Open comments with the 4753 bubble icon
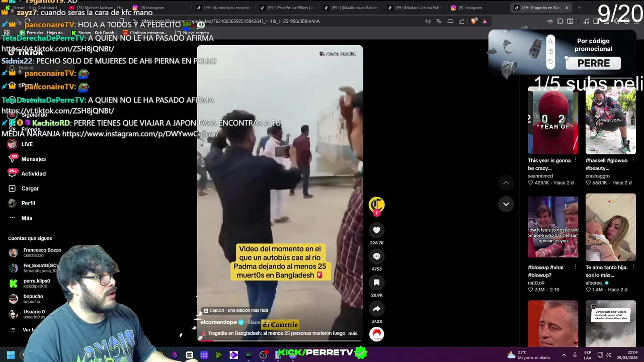 coord(376,256)
